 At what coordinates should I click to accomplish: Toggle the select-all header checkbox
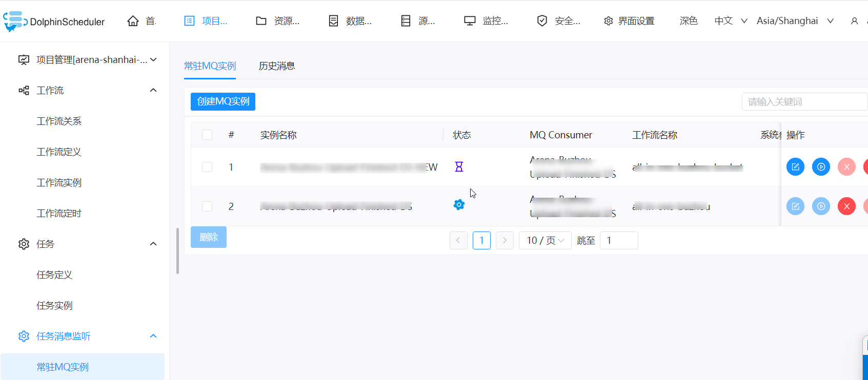[207, 135]
